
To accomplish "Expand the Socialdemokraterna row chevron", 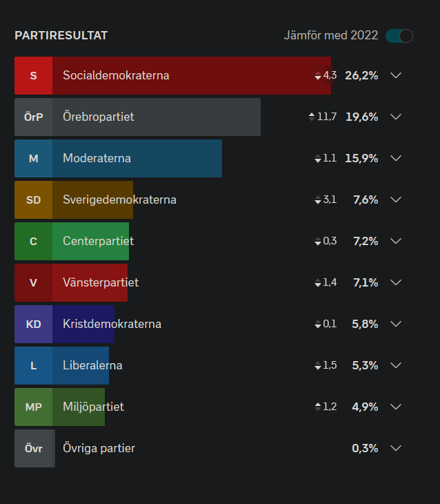I will [x=396, y=75].
